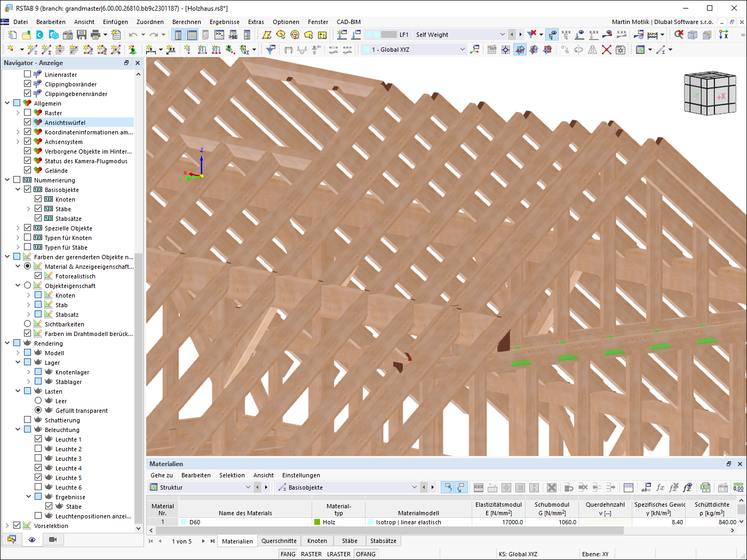The width and height of the screenshot is (747, 560).
Task: Toggle the FANG snap status button
Action: (288, 554)
